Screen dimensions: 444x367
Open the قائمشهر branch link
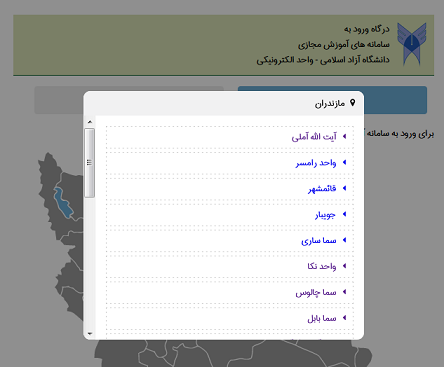322,189
